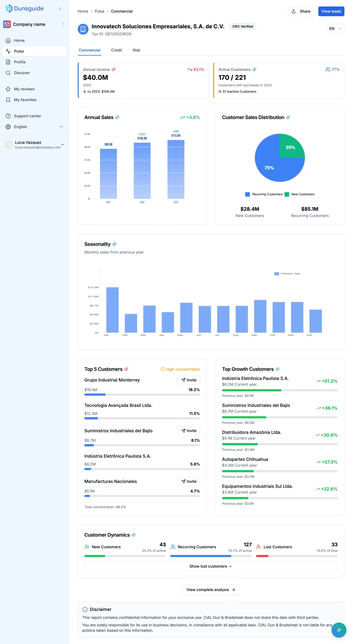Go to Home in the sidebar
The width and height of the screenshot is (353, 644).
pos(34,41)
